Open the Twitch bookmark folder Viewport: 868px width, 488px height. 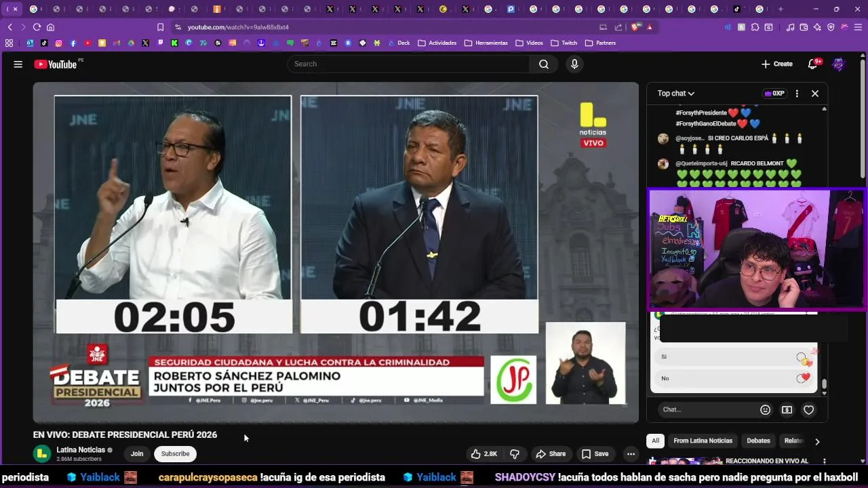click(x=564, y=43)
